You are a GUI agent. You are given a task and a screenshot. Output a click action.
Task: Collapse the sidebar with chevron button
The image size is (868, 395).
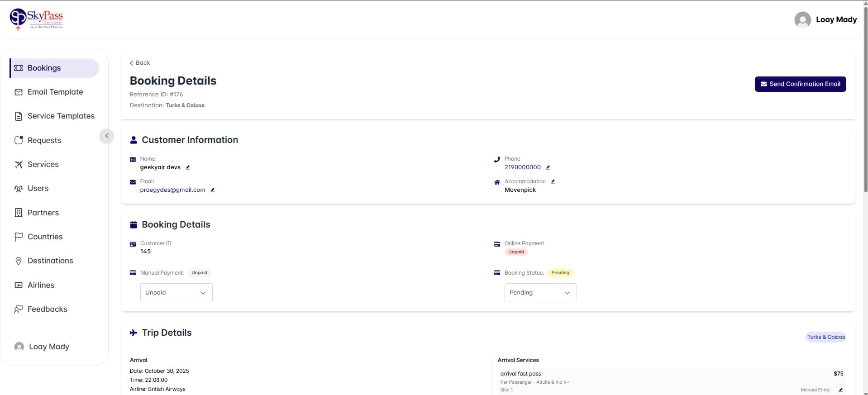point(107,136)
